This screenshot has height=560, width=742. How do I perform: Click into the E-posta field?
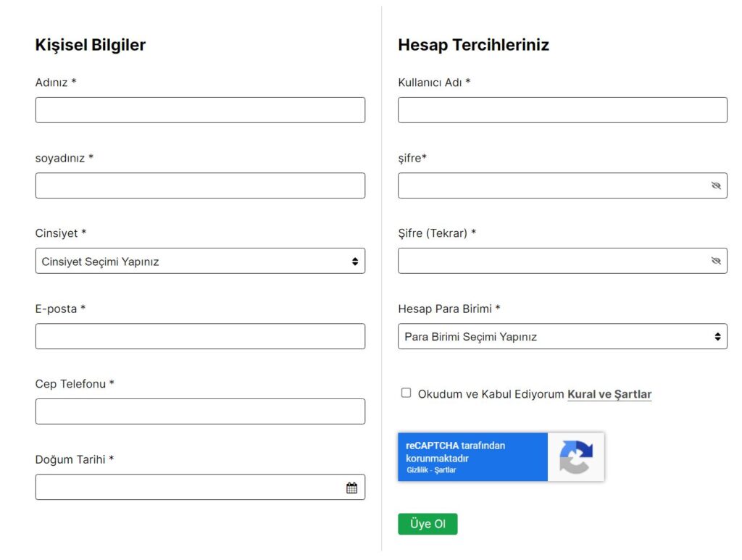click(x=200, y=336)
